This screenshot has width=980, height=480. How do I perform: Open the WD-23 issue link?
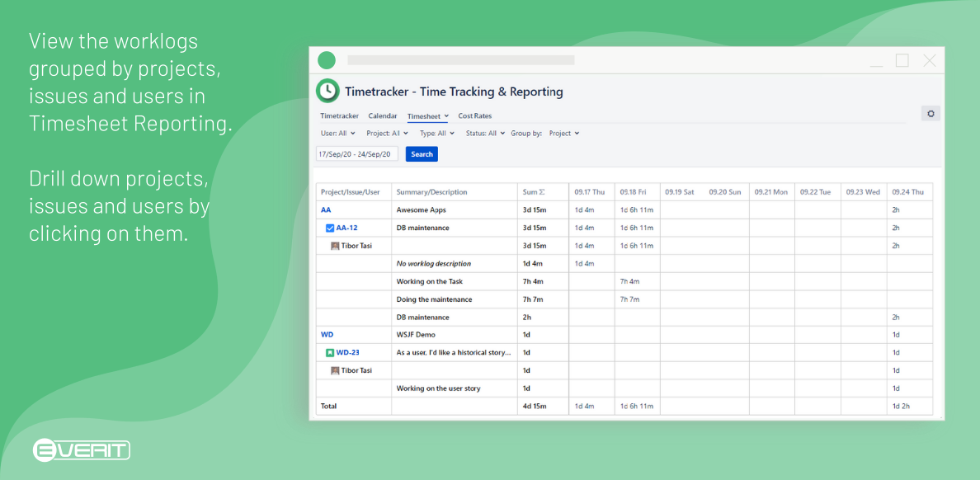tap(347, 353)
